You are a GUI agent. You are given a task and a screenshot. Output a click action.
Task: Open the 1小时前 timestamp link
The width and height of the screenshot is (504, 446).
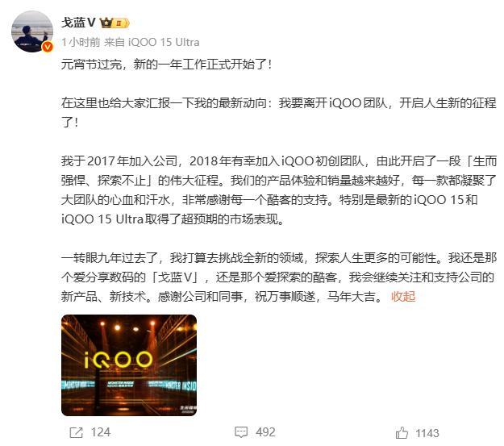81,42
